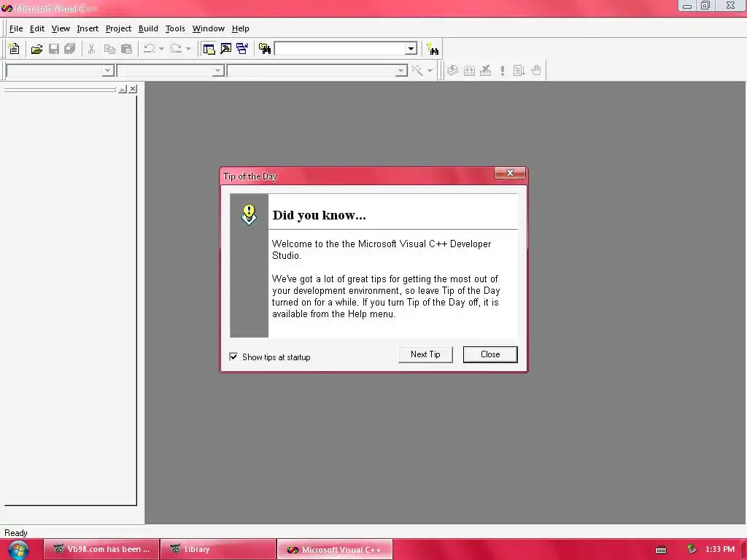Click the Ready status bar text
This screenshot has height=560, width=747.
[16, 533]
